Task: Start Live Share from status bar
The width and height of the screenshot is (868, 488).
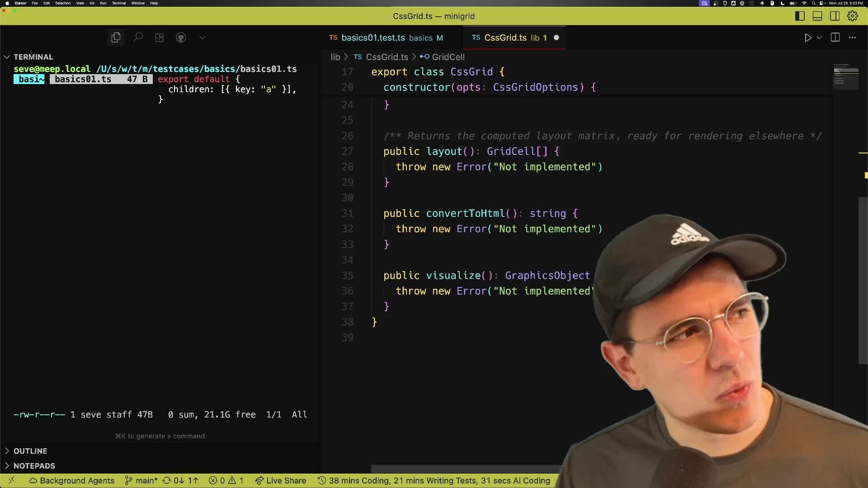Action: point(281,480)
